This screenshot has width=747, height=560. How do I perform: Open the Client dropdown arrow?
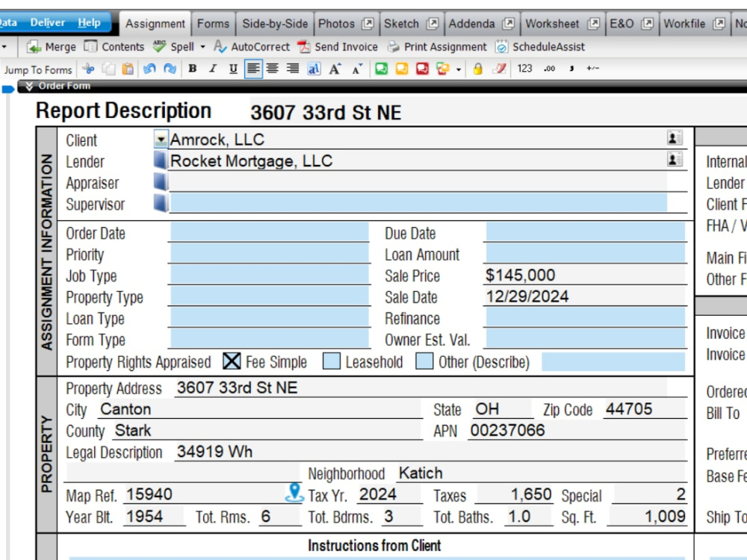tap(161, 140)
